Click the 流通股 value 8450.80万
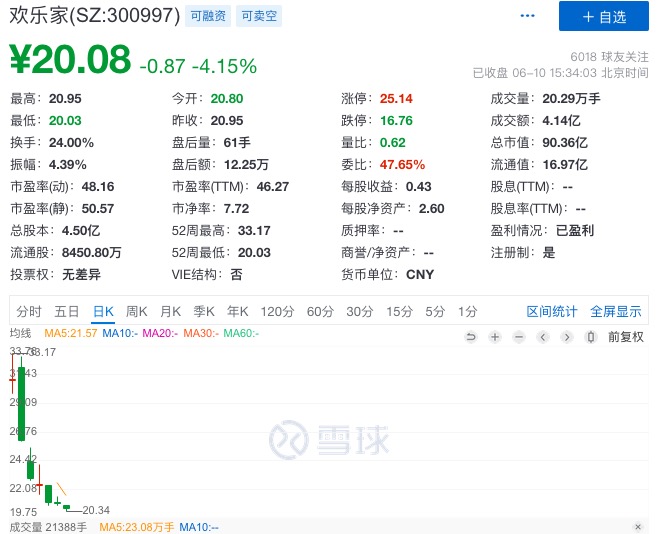This screenshot has height=534, width=662. 92,252
